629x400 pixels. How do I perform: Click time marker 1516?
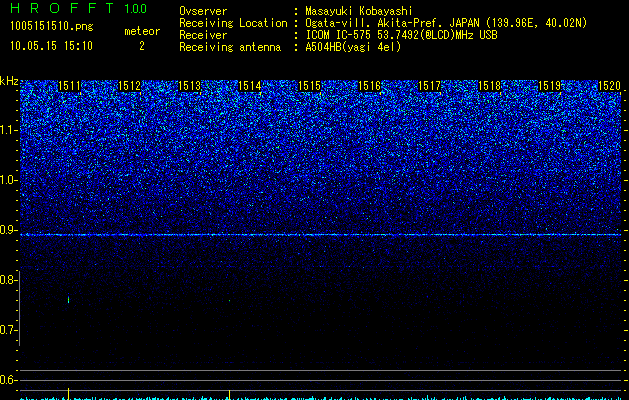point(369,86)
